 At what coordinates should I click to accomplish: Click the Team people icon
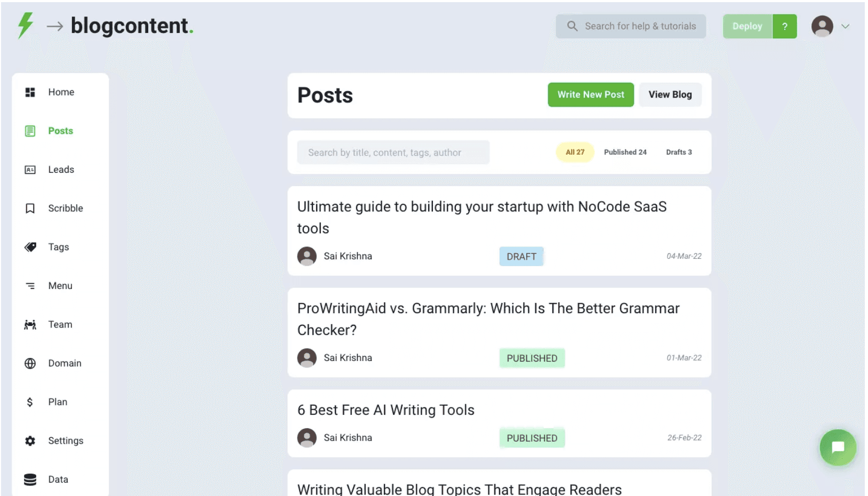[x=30, y=324]
